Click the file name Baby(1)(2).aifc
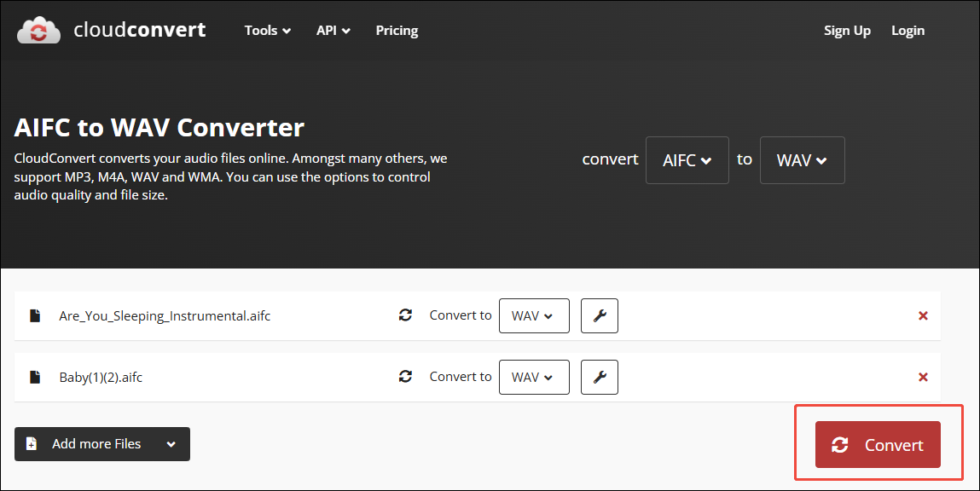 (x=101, y=378)
